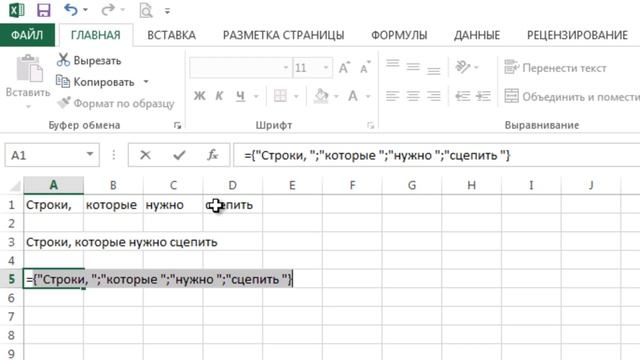Image resolution: width=640 pixels, height=360 pixels.
Task: Open Insert Function fx dialog
Action: (x=213, y=155)
